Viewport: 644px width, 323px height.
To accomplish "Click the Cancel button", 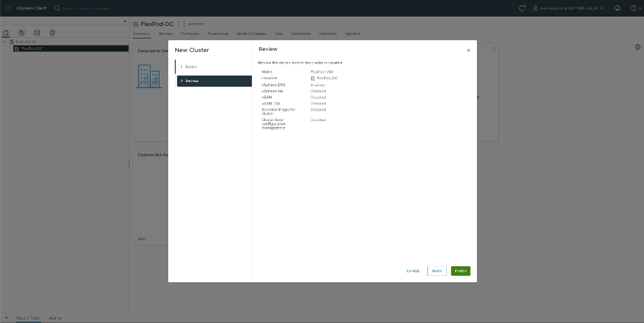I will (x=413, y=271).
